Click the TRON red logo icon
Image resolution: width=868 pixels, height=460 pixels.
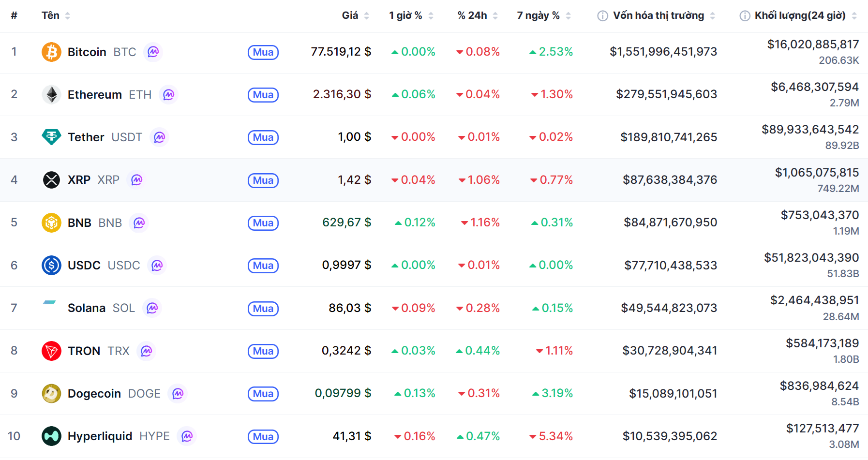click(51, 351)
